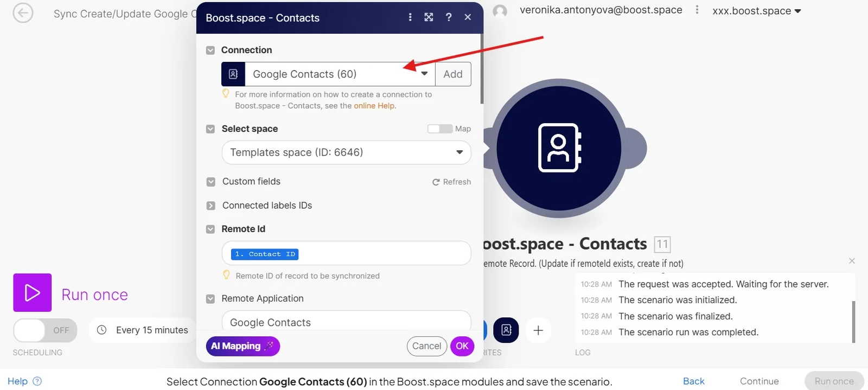Cancel the module settings dialog
Image resolution: width=868 pixels, height=390 pixels.
pos(427,346)
